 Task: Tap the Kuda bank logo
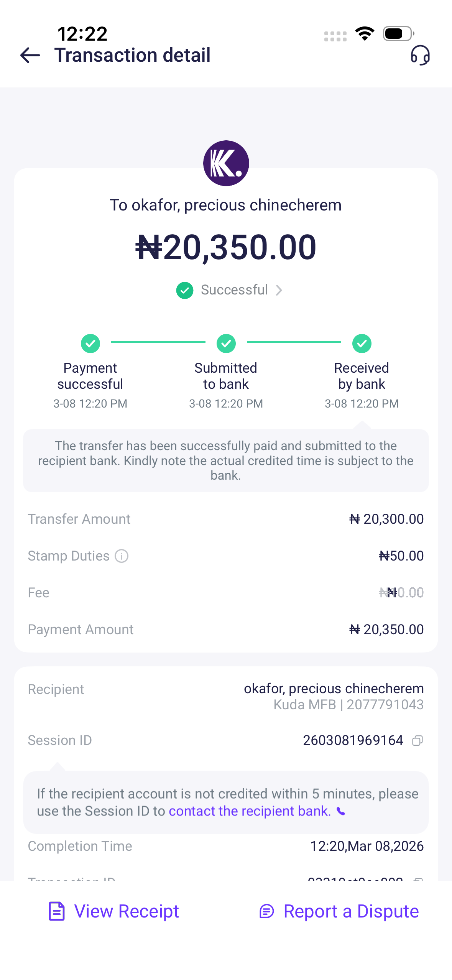pyautogui.click(x=226, y=163)
